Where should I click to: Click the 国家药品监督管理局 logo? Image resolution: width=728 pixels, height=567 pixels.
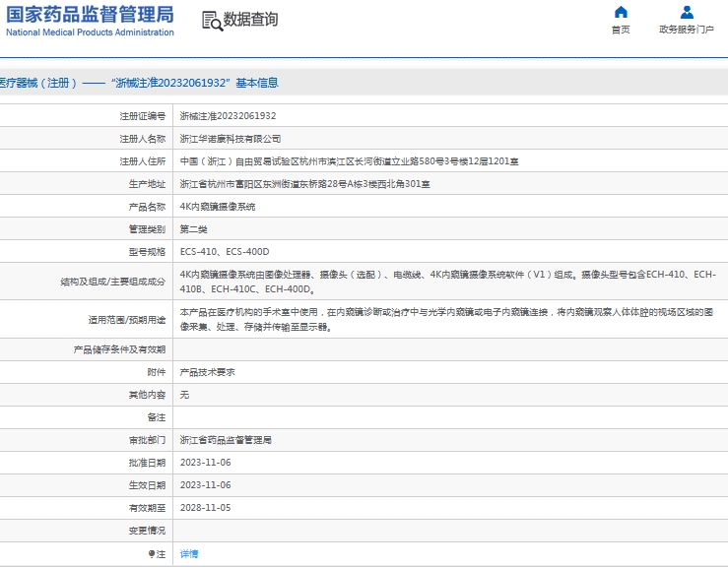(90, 15)
